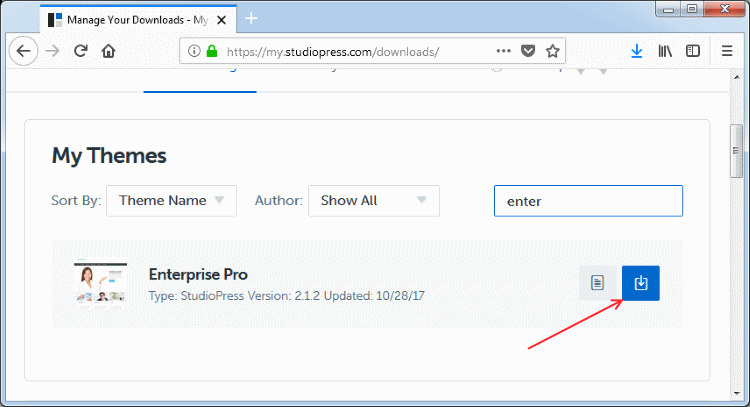Click the scrollbar down arrow
The image size is (750, 407).
[x=737, y=394]
